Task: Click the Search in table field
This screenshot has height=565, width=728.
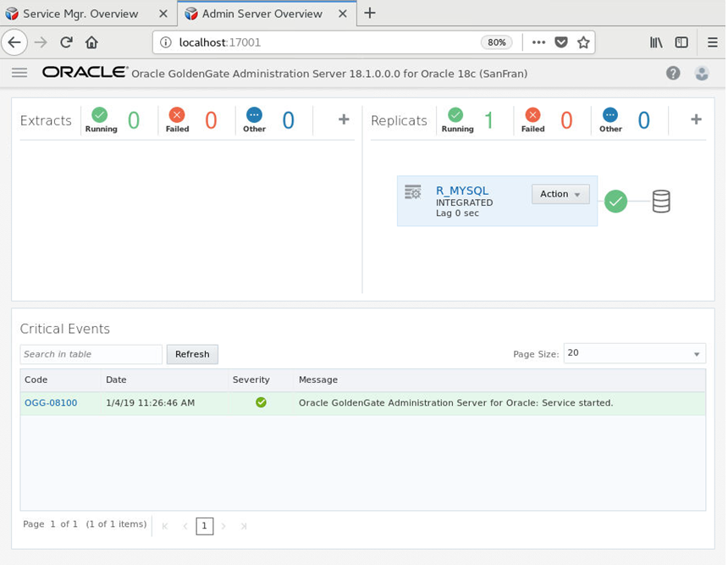Action: point(91,354)
